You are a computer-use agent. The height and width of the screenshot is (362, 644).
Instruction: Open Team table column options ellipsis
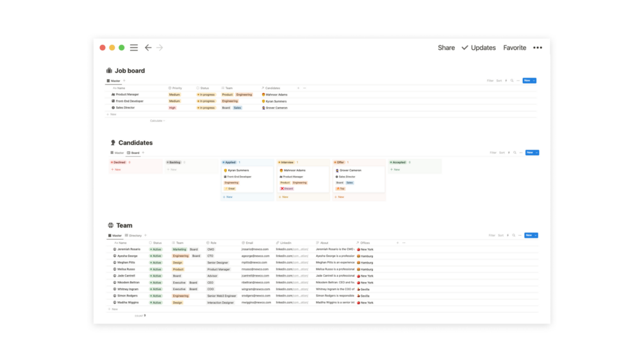pyautogui.click(x=404, y=243)
